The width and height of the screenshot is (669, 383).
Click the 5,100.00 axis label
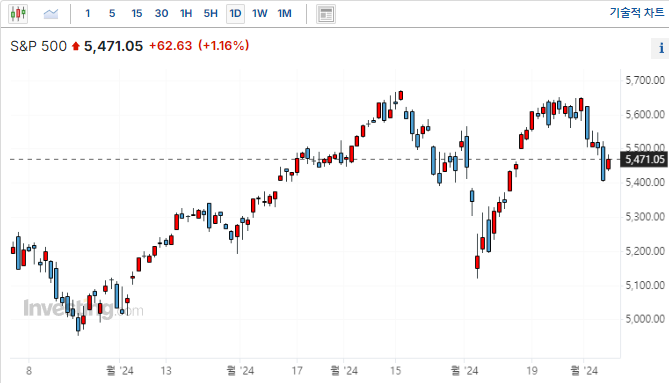[645, 285]
